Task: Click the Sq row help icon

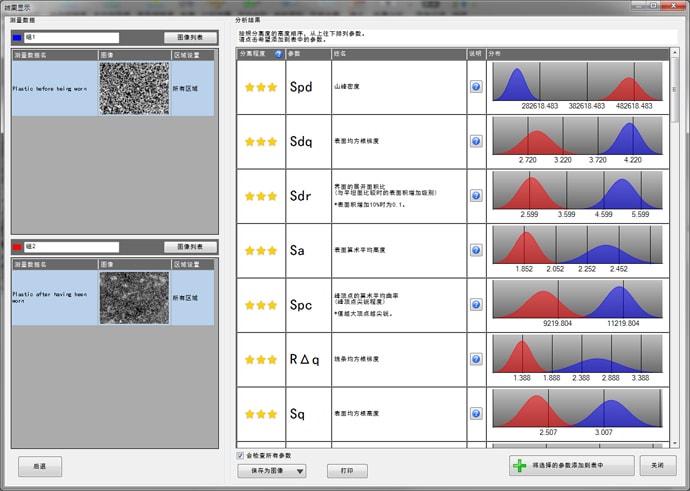Action: (x=476, y=414)
